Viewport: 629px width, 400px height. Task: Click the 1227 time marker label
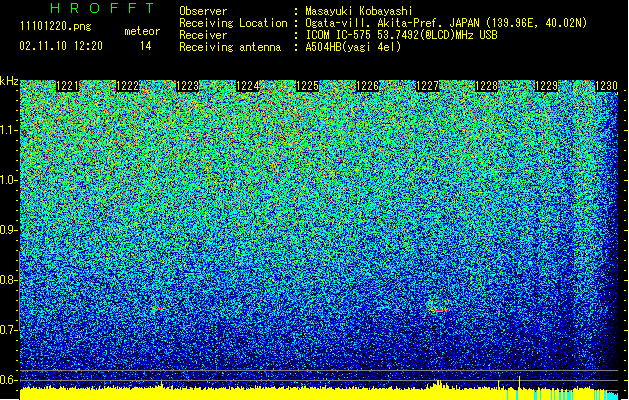428,86
